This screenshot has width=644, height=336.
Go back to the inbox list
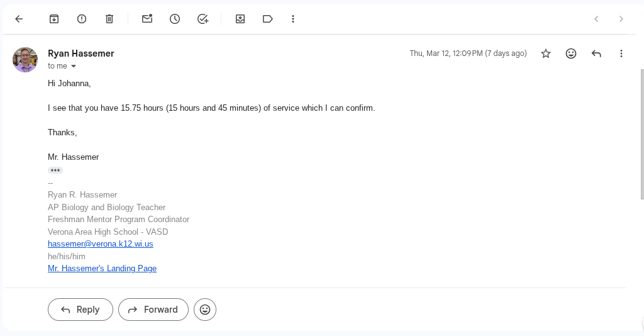point(19,19)
